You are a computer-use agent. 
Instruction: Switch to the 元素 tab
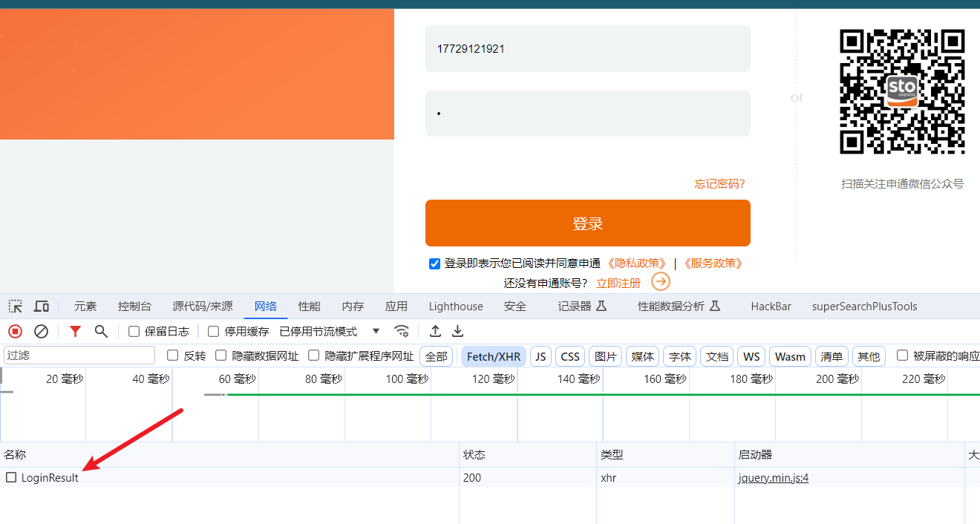click(x=85, y=307)
